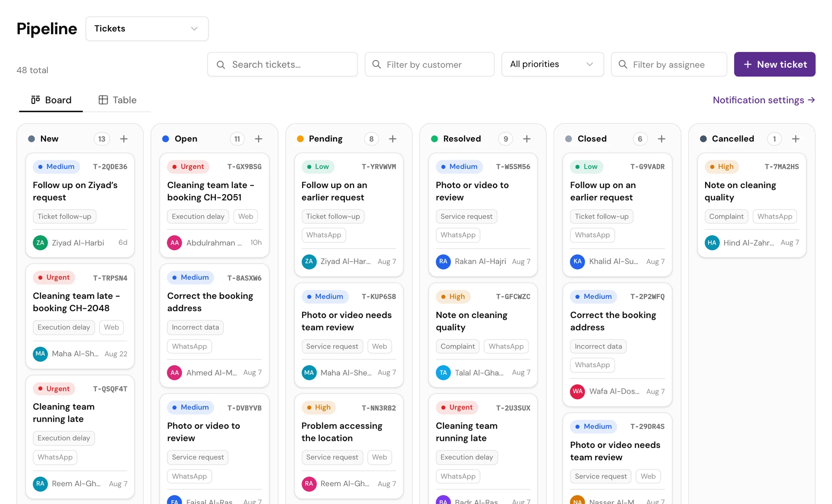This screenshot has width=832, height=504.
Task: Click the Service request tag on T-29DR4S
Action: (601, 477)
